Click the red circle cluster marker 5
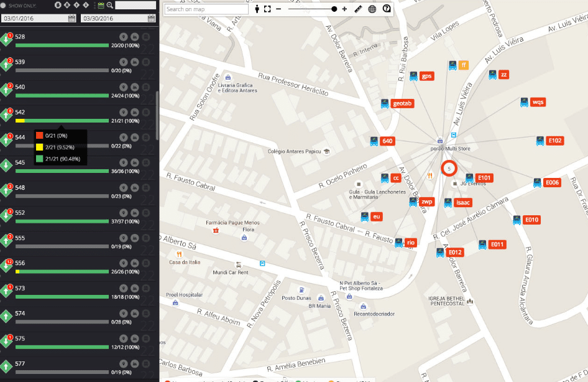 449,169
